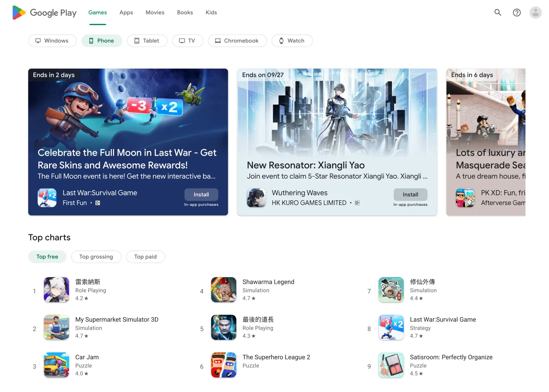Image resolution: width=549 pixels, height=392 pixels.
Task: Open the search icon
Action: tap(498, 13)
